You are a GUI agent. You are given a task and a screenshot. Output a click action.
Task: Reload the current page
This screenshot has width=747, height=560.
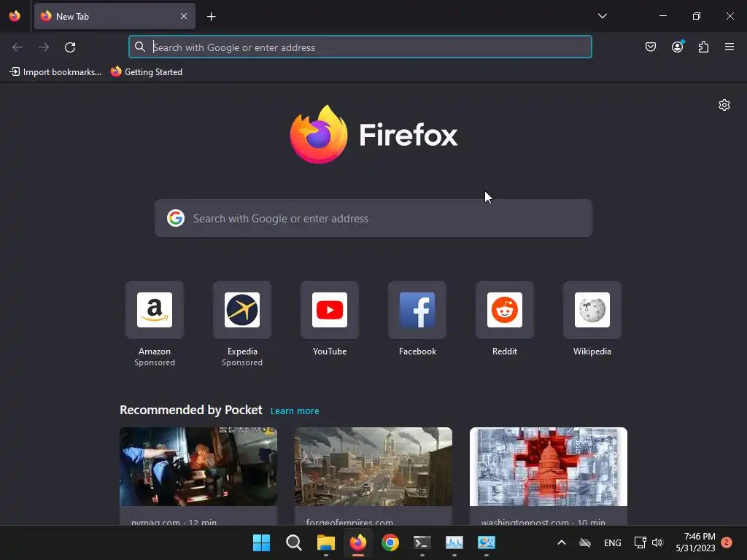(x=70, y=47)
